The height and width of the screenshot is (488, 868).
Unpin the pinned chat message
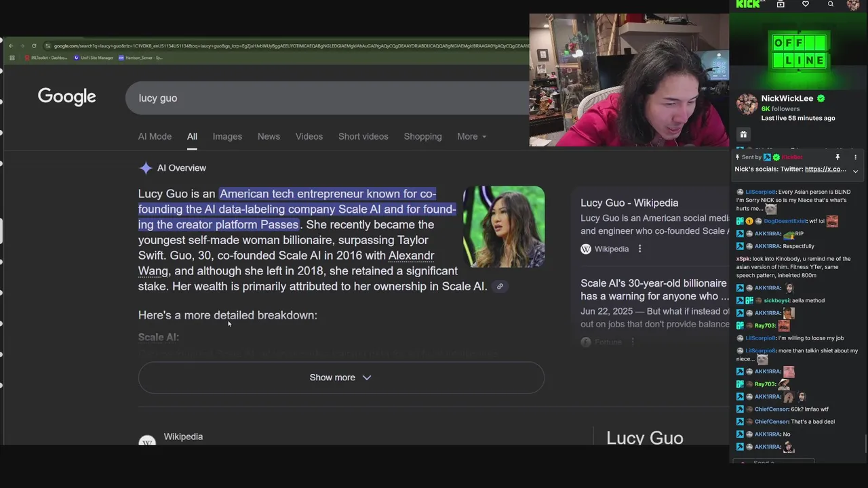837,157
